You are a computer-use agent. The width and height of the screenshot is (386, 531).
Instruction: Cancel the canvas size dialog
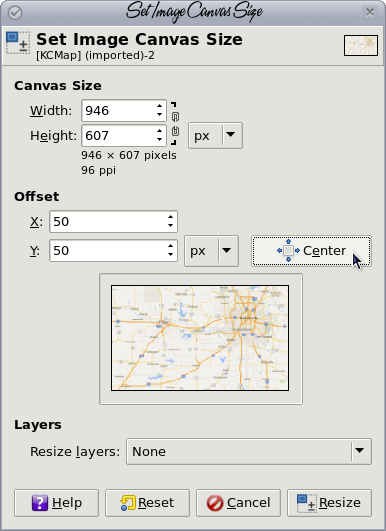pyautogui.click(x=238, y=503)
